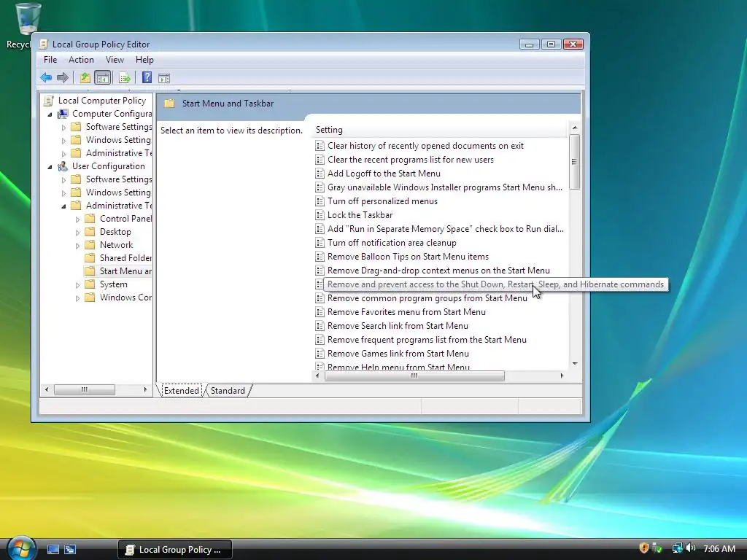Switch to the Extended tab

click(x=181, y=391)
